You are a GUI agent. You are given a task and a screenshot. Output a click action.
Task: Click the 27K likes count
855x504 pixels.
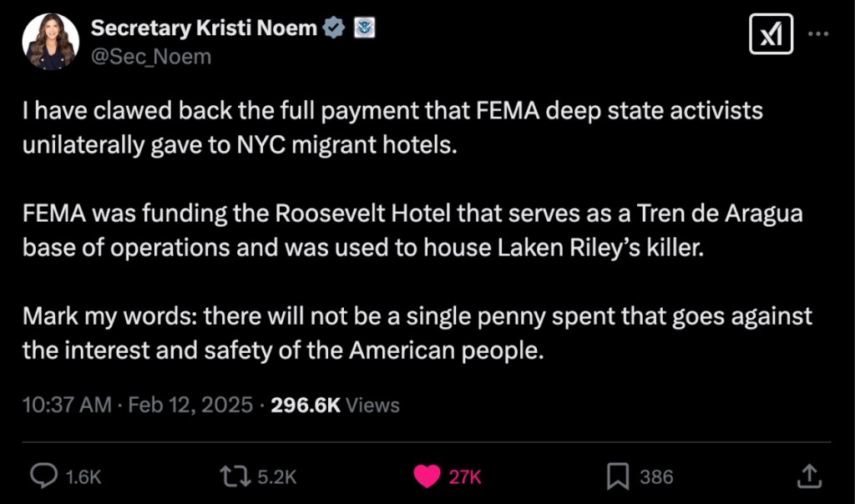click(465, 476)
